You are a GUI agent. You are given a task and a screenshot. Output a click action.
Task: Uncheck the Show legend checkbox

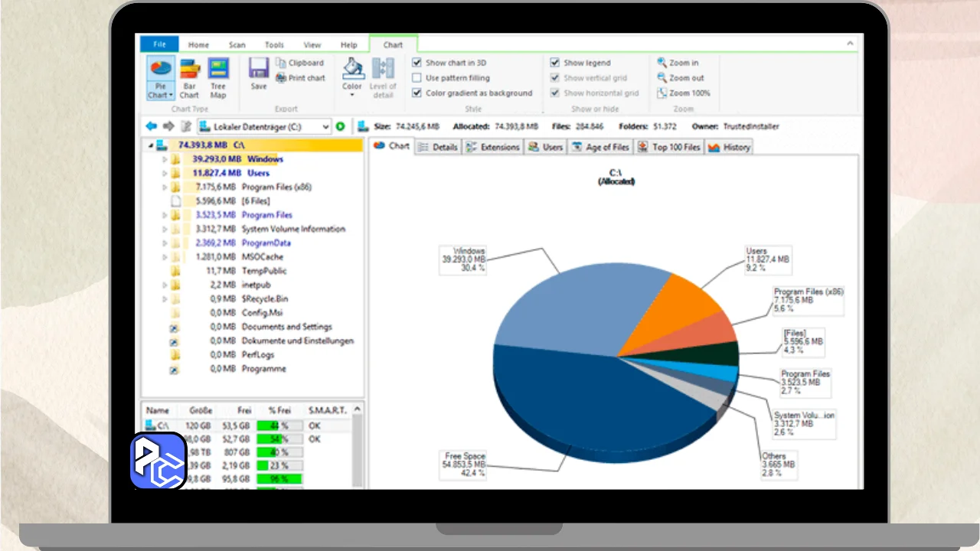(555, 63)
